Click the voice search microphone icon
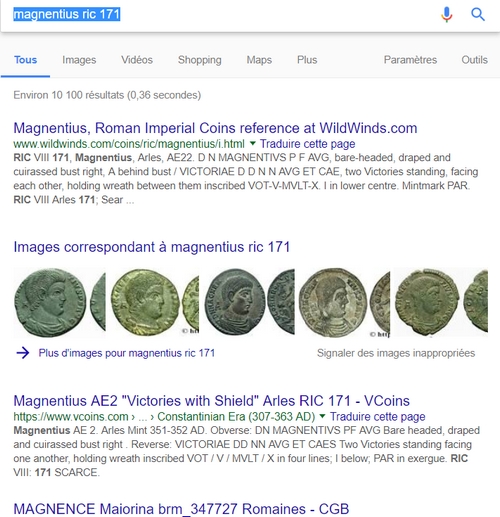Image resolution: width=500 pixels, height=517 pixels. click(x=447, y=14)
